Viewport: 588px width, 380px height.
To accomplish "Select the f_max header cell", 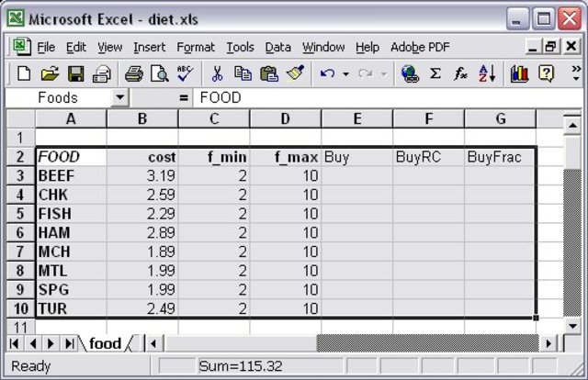I will point(286,157).
